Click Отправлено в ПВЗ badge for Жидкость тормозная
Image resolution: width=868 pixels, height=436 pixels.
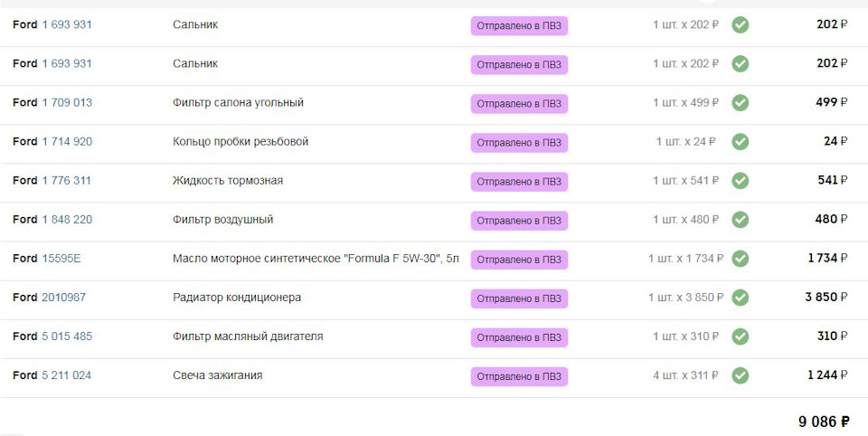point(519,182)
